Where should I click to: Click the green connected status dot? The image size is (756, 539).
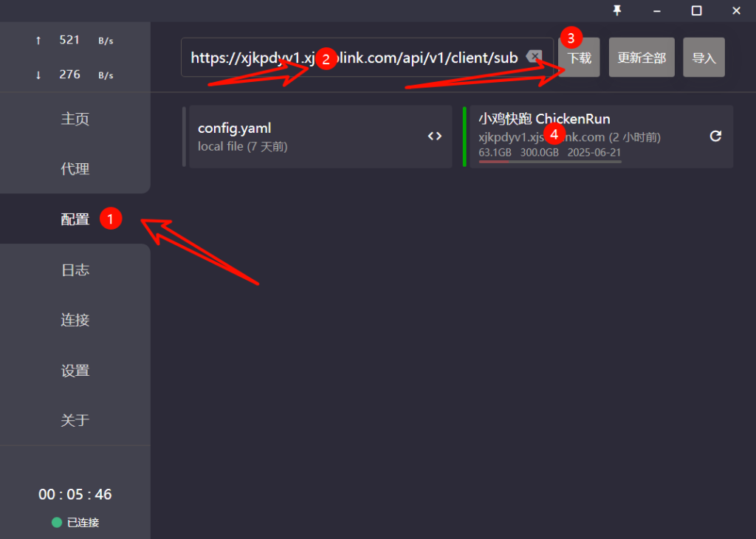(57, 523)
